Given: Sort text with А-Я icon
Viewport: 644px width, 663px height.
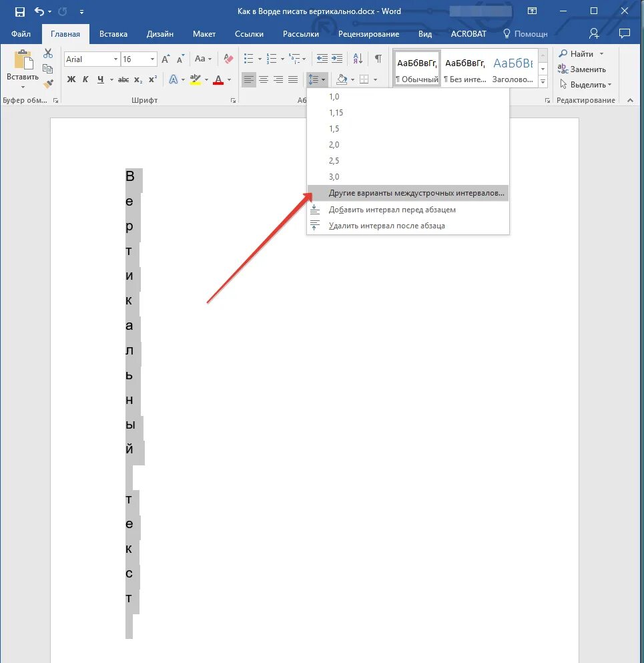Looking at the screenshot, I should click(x=358, y=59).
